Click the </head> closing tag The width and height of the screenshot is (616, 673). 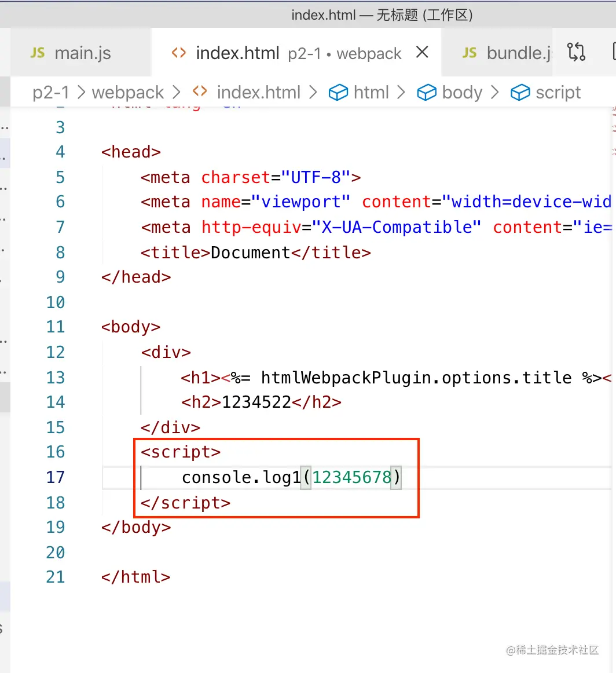[136, 277]
